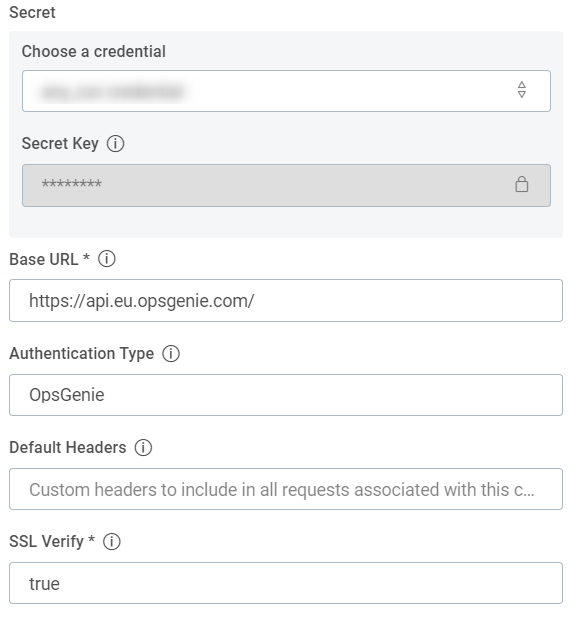The width and height of the screenshot is (573, 618).
Task: Click the info icon beside Secret Key
Action: tap(115, 143)
